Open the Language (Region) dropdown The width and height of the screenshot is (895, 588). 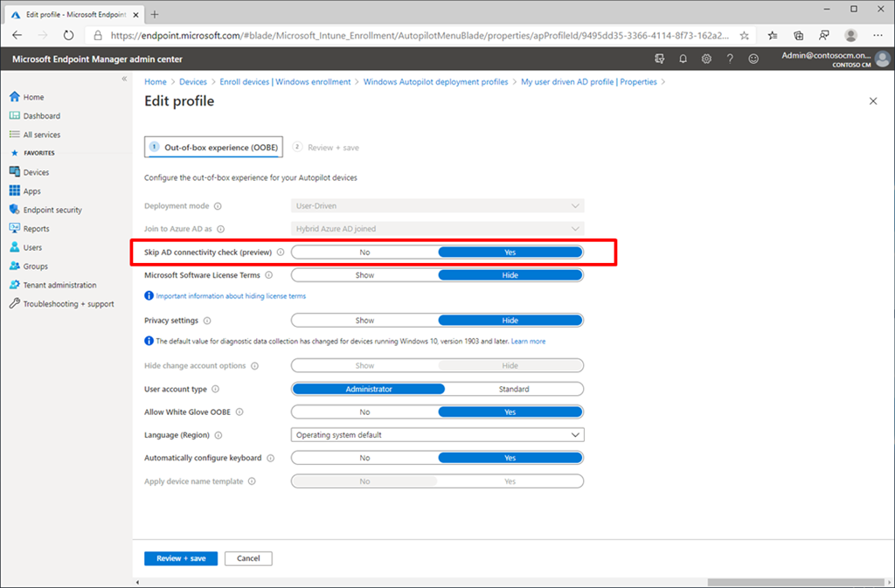(x=437, y=434)
